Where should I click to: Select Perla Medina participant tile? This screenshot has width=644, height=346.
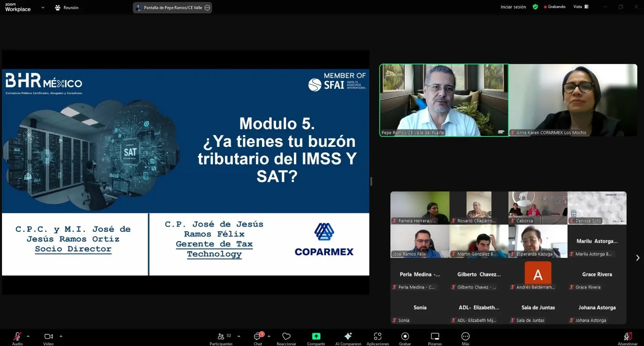coord(420,274)
